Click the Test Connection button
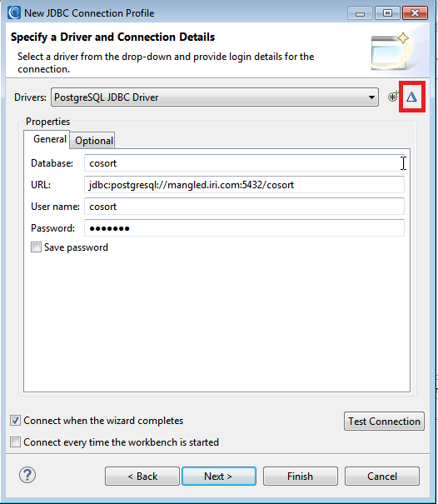Image resolution: width=438 pixels, height=504 pixels. (384, 421)
